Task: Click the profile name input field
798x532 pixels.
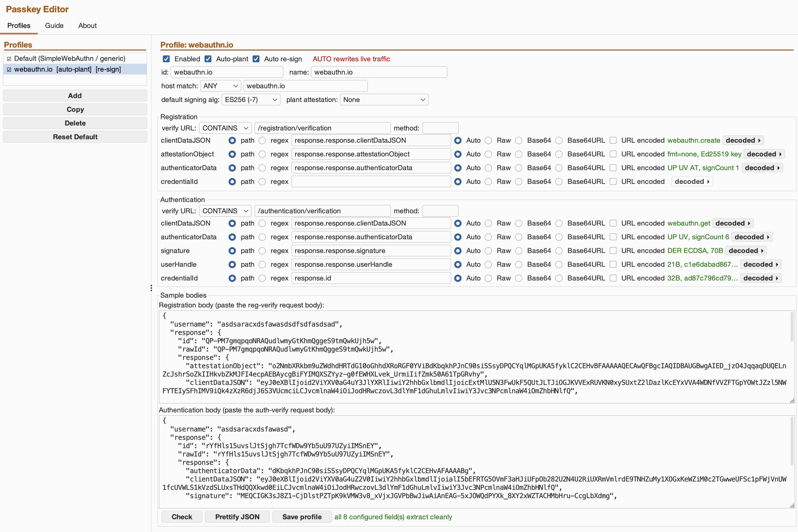Action: [379, 72]
